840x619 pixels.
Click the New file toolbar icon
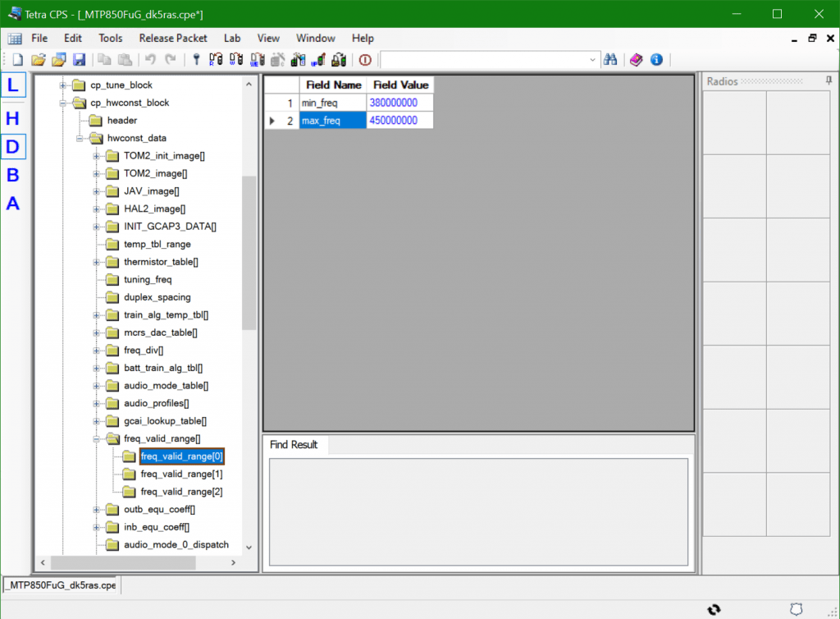pos(17,60)
